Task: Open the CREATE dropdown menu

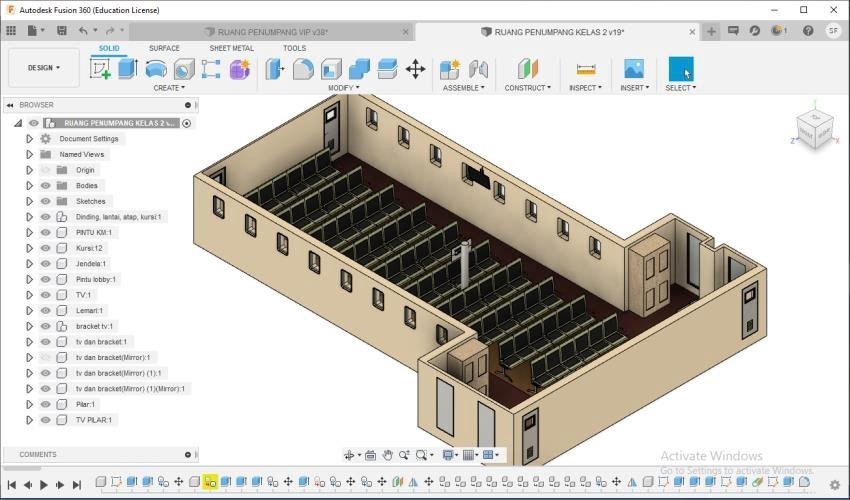Action: click(169, 88)
